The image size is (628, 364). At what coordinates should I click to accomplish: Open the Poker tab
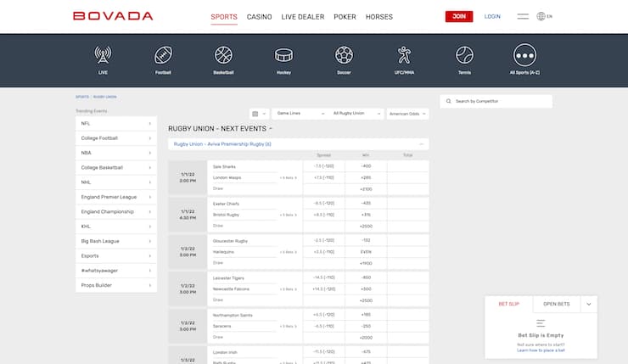(x=345, y=17)
